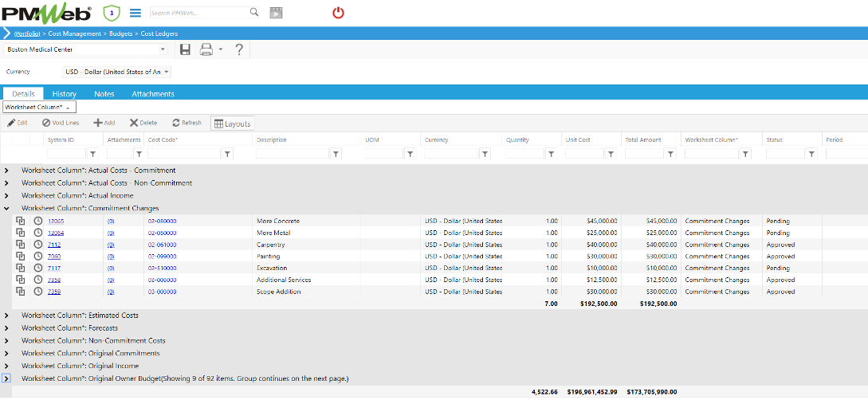Viewport: 868px width, 400px height.
Task: Click the filter icon for Description column
Action: 336,154
